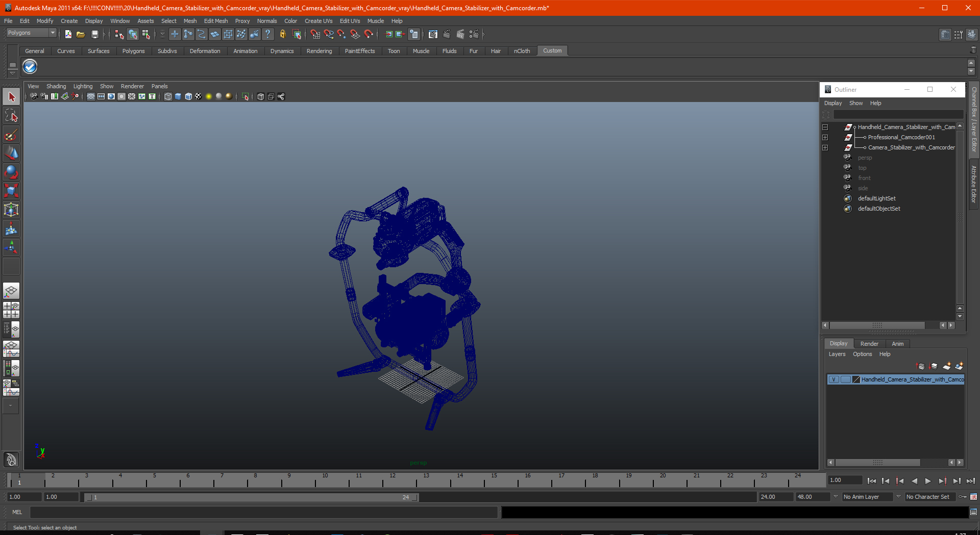
Task: Activate the Lasso select tool
Action: (11, 116)
